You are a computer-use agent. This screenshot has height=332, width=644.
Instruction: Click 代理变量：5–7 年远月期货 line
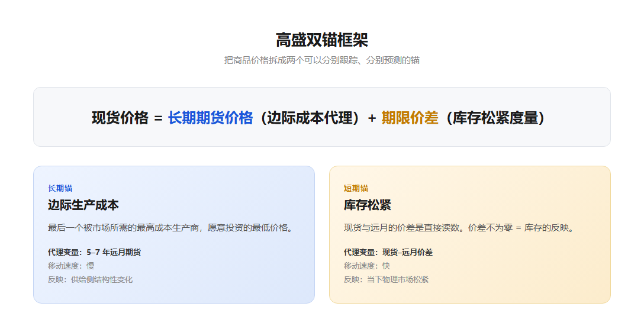click(95, 252)
